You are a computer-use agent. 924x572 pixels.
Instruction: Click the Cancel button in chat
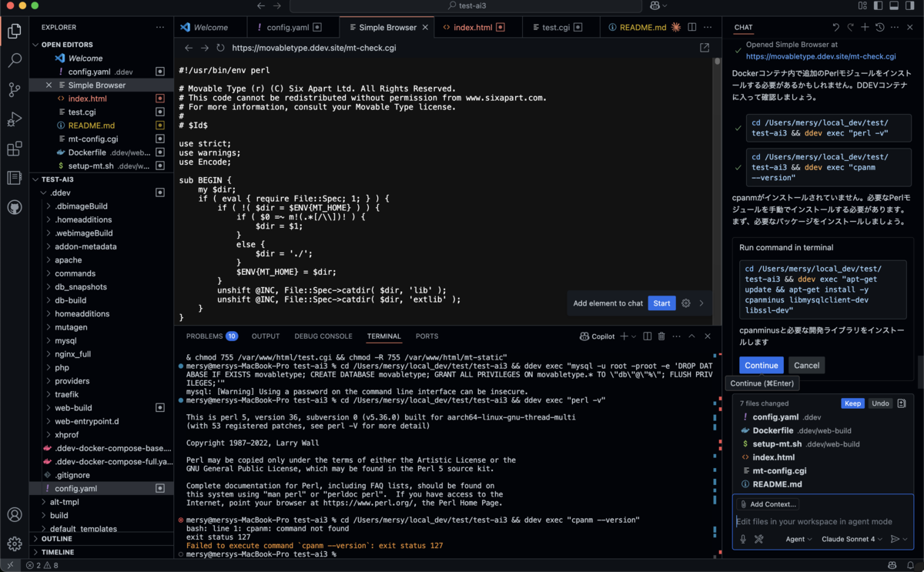[806, 365]
